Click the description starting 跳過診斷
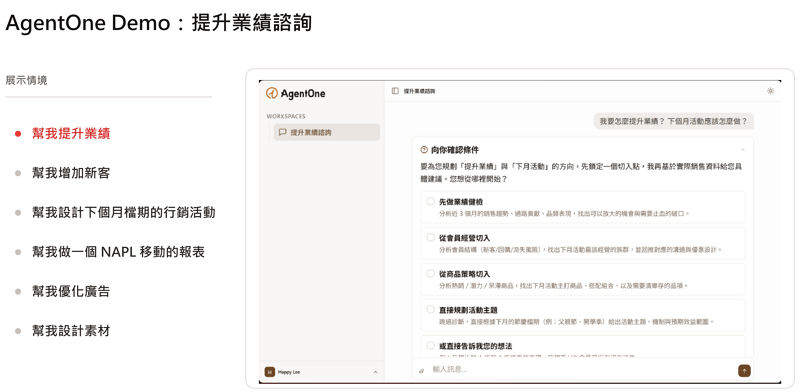Screen dimensions: 800x392 coord(576,322)
